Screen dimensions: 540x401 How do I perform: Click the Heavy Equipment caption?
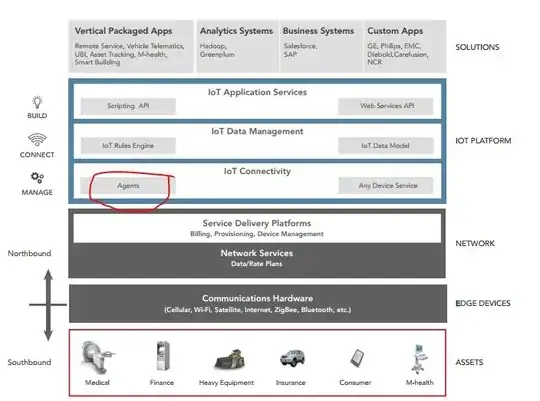pos(226,383)
